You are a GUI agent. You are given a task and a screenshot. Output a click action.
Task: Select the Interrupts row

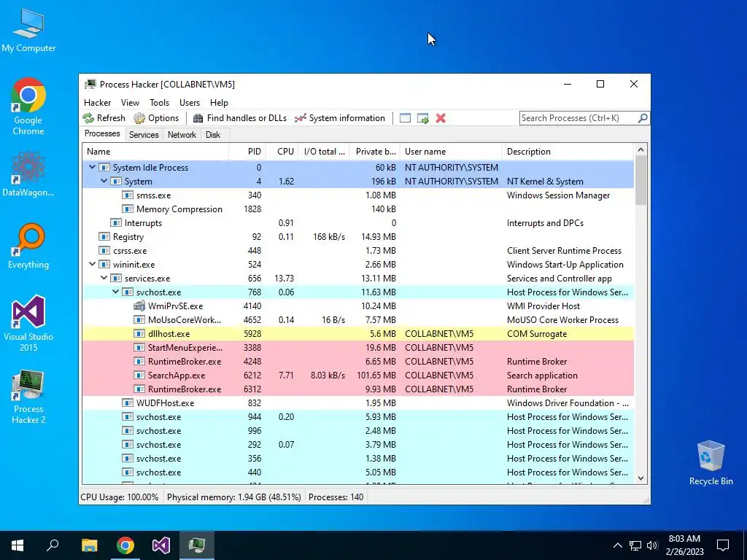[358, 223]
